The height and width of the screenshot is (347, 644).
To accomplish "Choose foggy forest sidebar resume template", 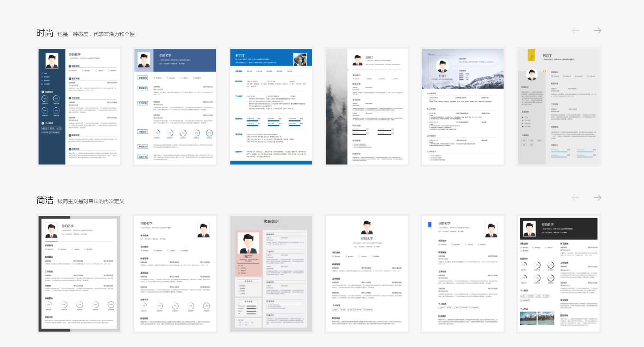I will 367,107.
